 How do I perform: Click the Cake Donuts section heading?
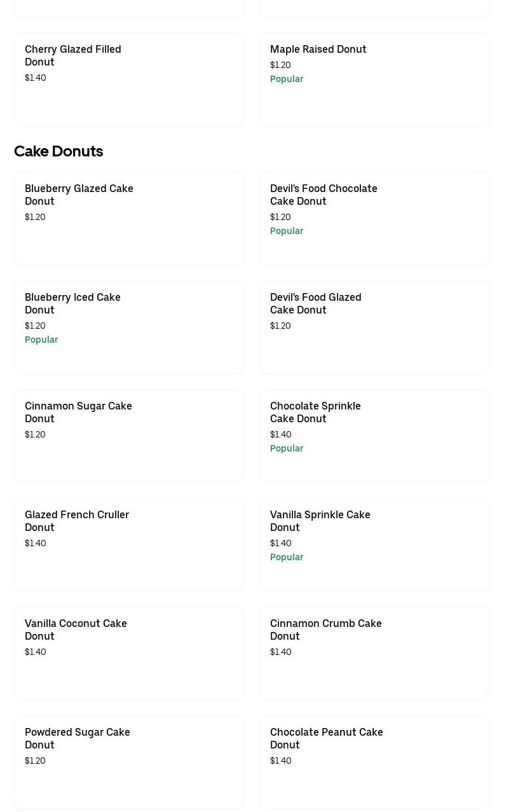pyautogui.click(x=58, y=151)
